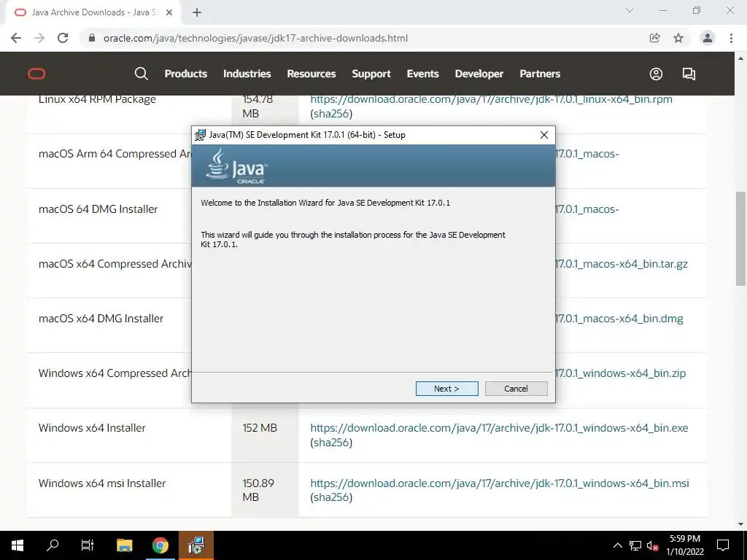Focus the Chrome address bar URL
Image resolution: width=747 pixels, height=560 pixels.
(255, 38)
